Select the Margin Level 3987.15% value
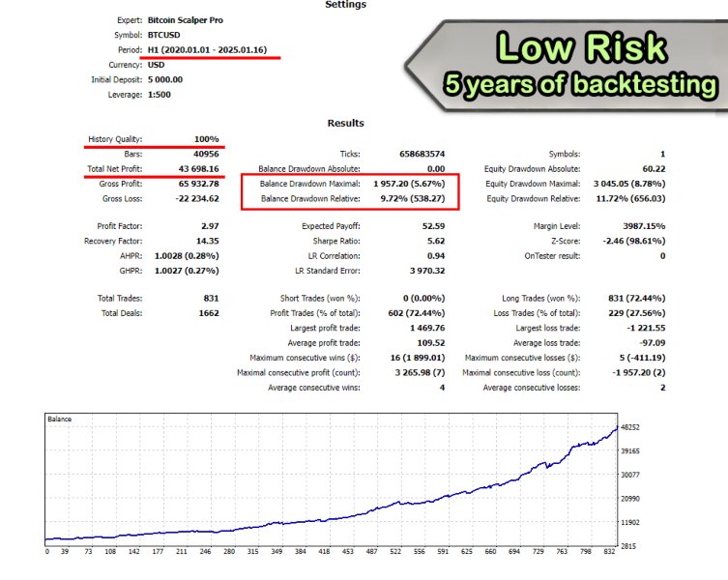The image size is (728, 580). 644,226
